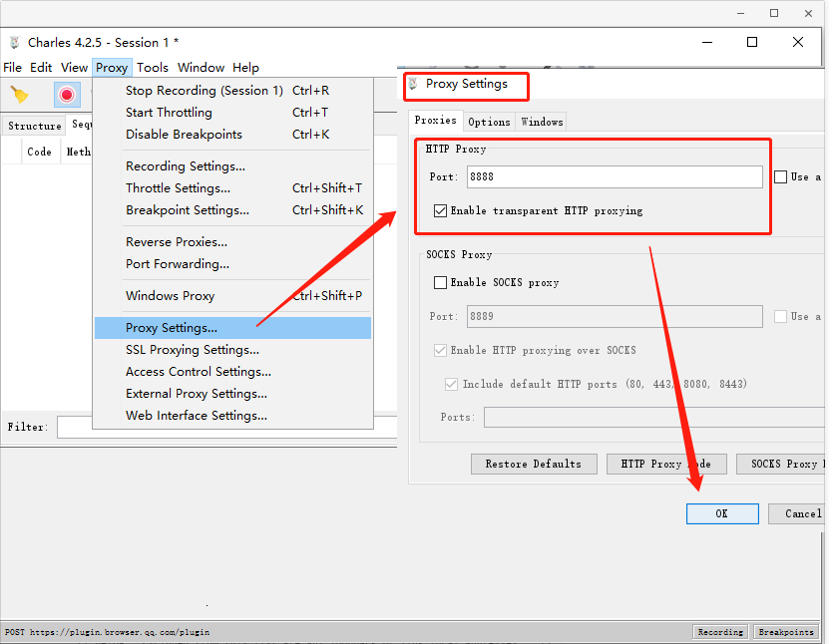Open Recording Settings...
829x644 pixels.
tap(232, 166)
